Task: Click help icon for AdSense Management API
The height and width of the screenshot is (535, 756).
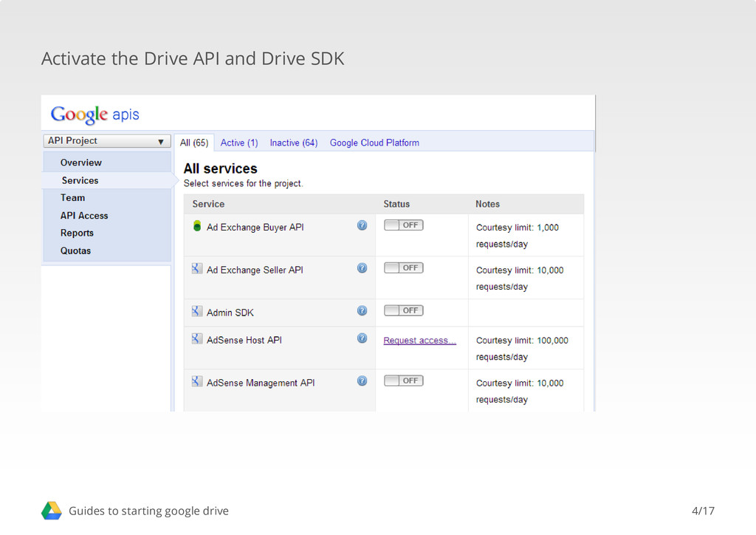Action: pyautogui.click(x=362, y=381)
